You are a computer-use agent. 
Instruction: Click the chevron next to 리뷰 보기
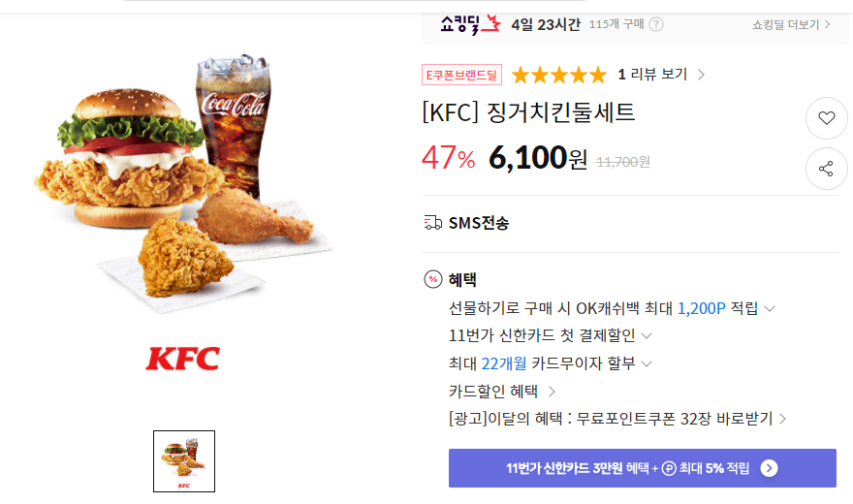701,75
